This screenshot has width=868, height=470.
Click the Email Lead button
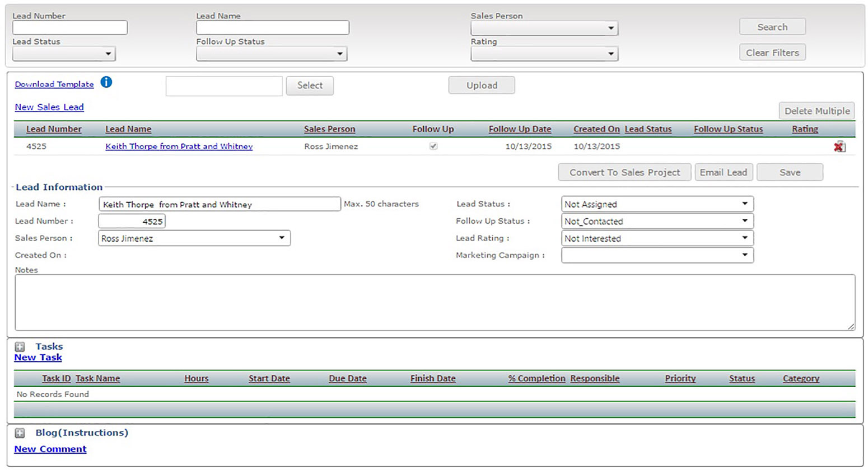[x=723, y=172]
